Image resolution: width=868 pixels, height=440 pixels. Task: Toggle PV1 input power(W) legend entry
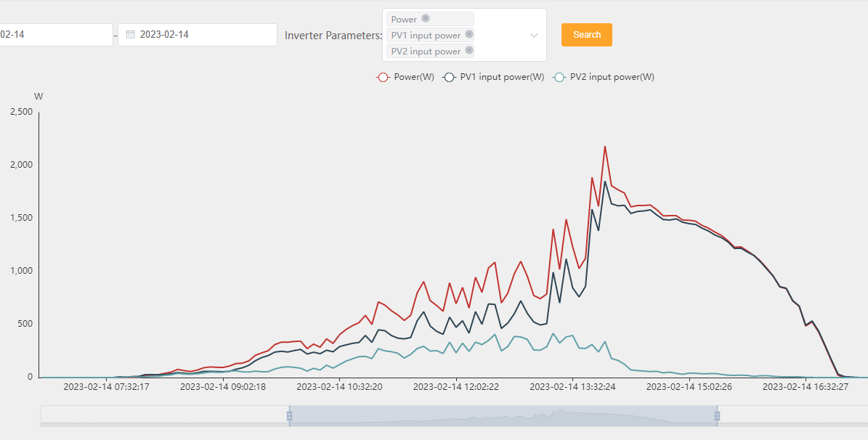point(493,77)
